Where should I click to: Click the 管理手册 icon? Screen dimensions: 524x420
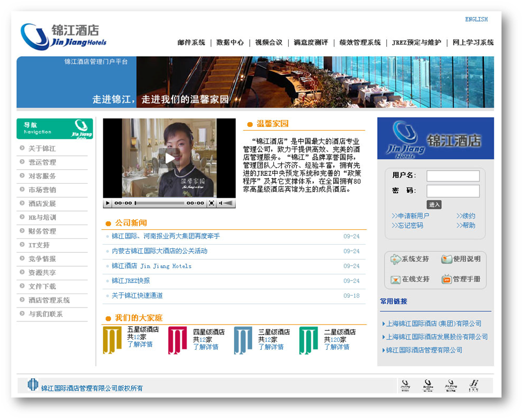pyautogui.click(x=446, y=279)
